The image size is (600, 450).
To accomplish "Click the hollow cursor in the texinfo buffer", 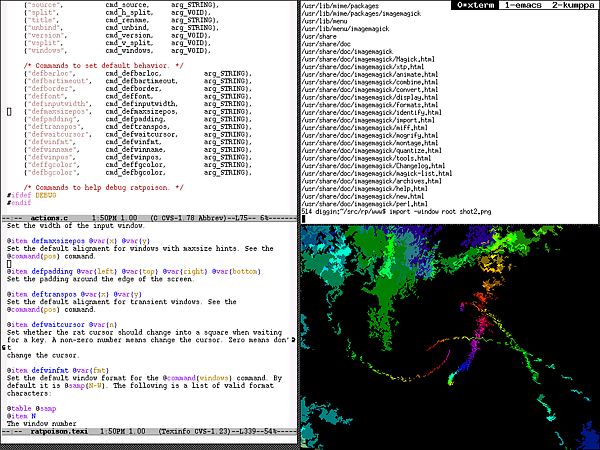I will click(x=9, y=263).
